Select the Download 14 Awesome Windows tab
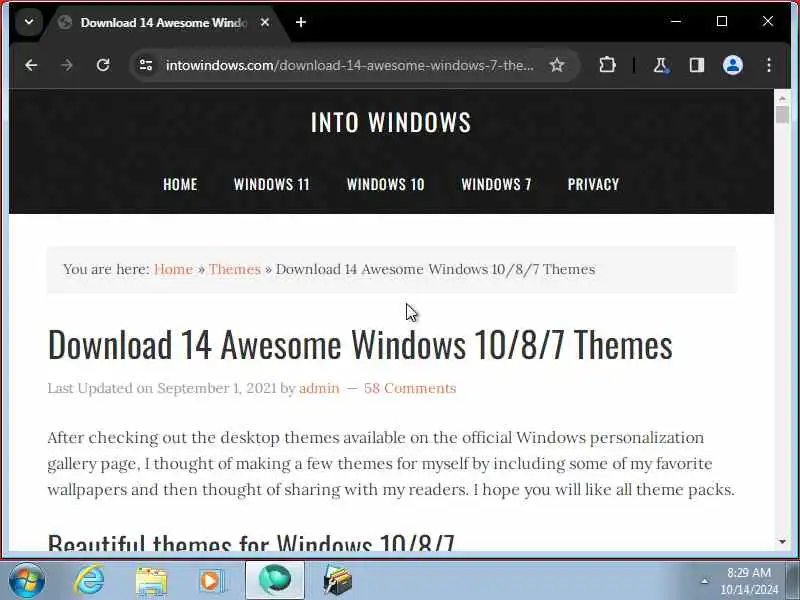The image size is (800, 600). tap(163, 22)
